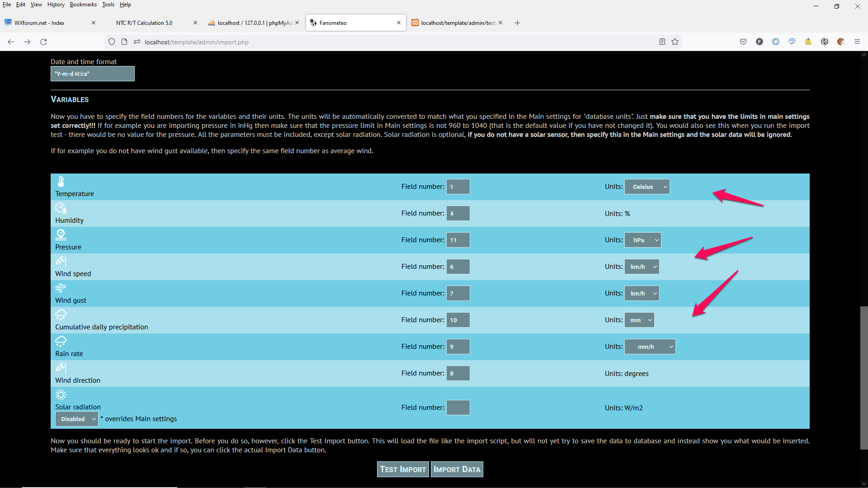Open the Temperature units Celsius dropdown
The height and width of the screenshot is (488, 868).
[647, 187]
